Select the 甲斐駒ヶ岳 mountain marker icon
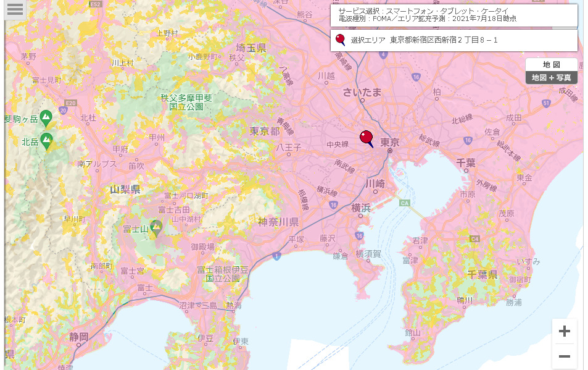This screenshot has width=588, height=370. (x=46, y=117)
